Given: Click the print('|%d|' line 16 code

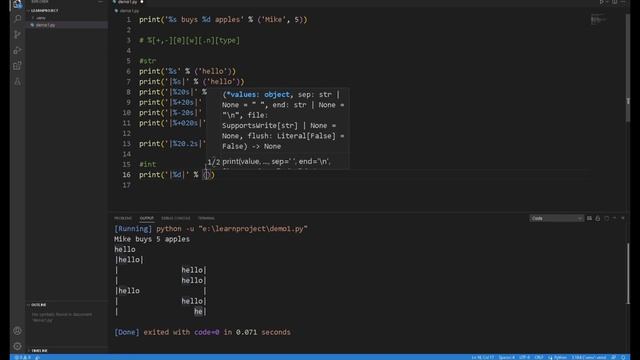Looking at the screenshot, I should point(177,175).
